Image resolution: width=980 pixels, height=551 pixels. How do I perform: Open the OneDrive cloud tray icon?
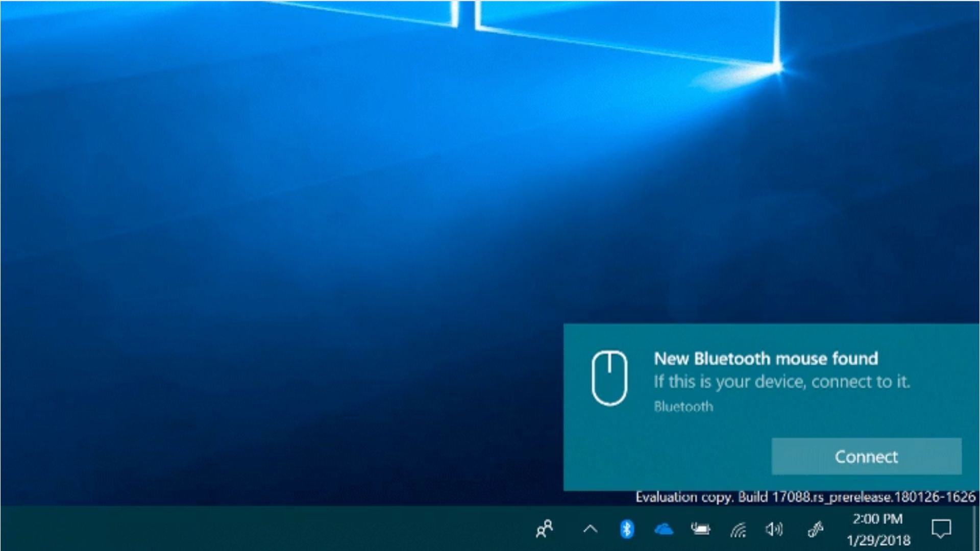(664, 530)
